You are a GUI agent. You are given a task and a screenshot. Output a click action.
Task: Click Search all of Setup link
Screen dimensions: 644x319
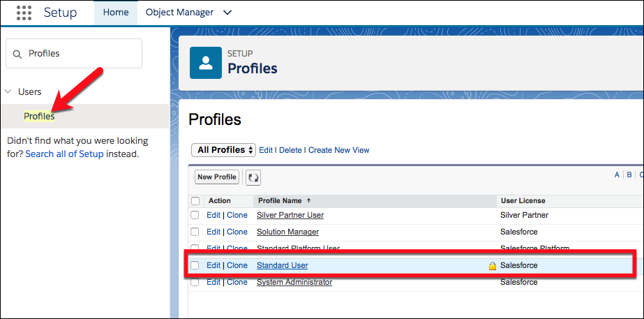coord(64,154)
